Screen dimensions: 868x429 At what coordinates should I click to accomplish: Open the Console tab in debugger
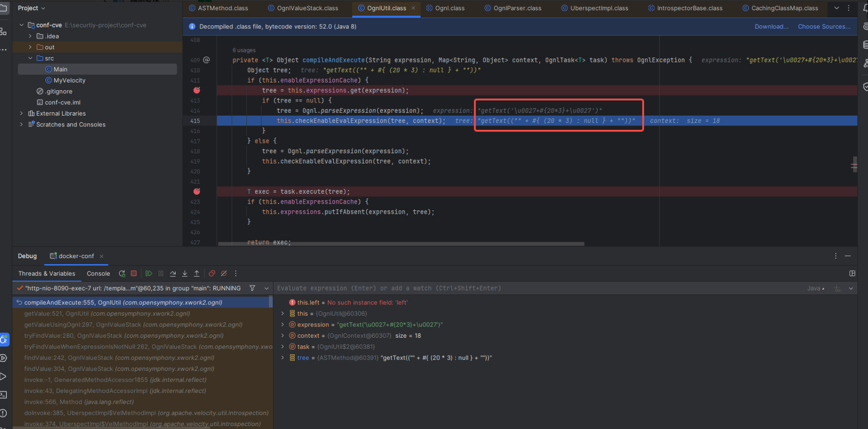pyautogui.click(x=99, y=274)
